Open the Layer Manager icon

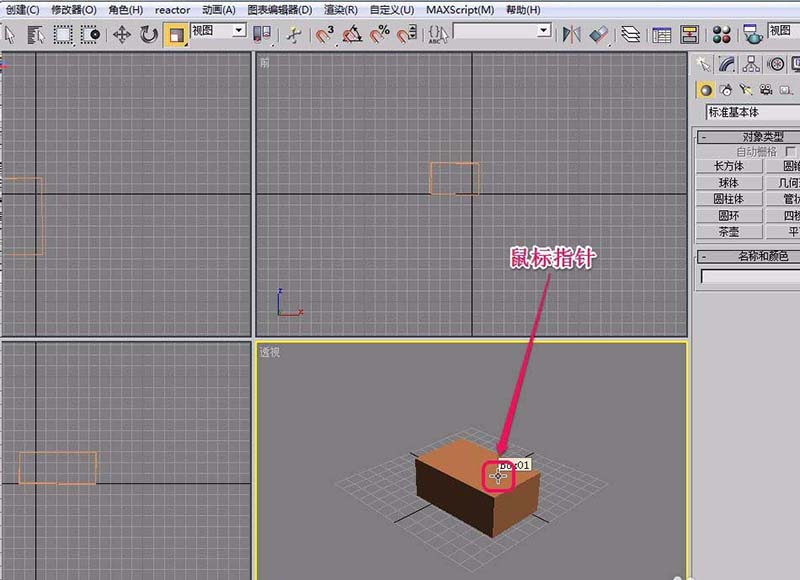[x=630, y=35]
